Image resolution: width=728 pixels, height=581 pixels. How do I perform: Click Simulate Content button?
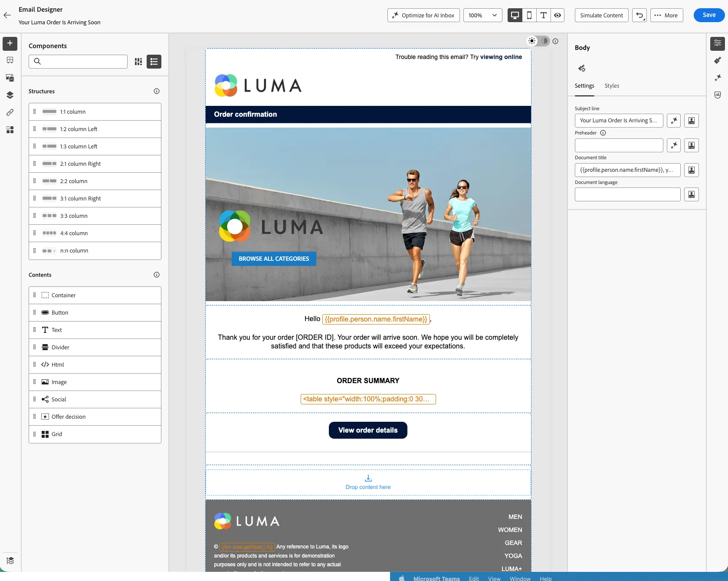coord(601,15)
